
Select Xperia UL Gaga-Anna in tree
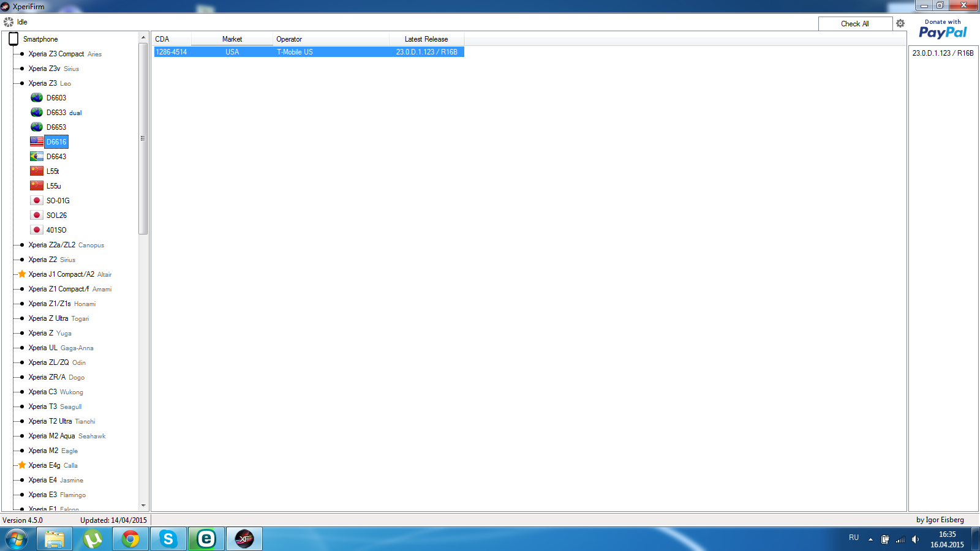[61, 348]
